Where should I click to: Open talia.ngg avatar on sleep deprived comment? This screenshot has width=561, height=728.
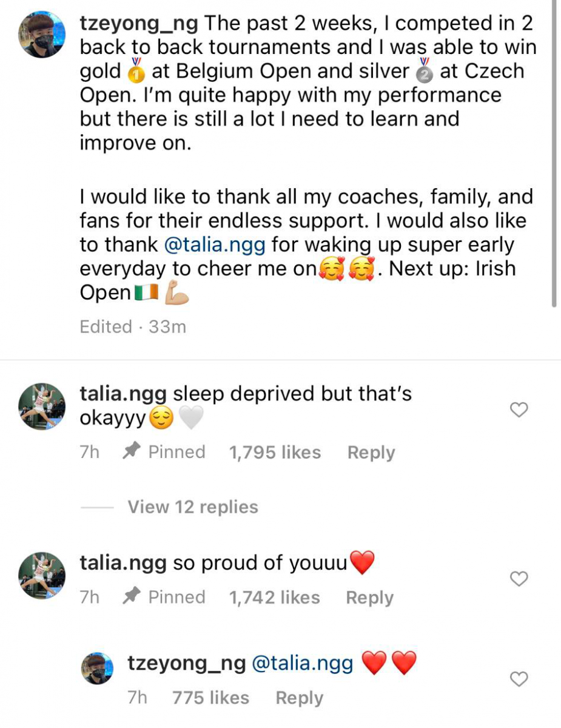42,406
